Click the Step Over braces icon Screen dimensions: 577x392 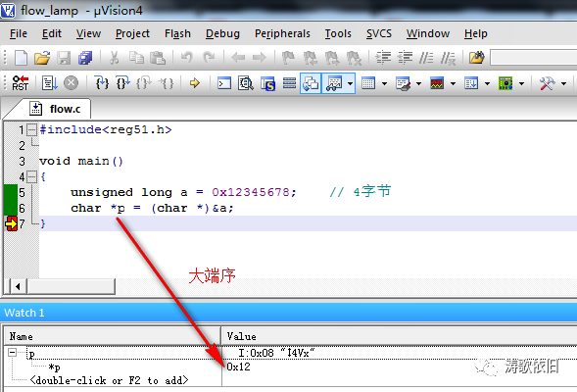coord(122,83)
